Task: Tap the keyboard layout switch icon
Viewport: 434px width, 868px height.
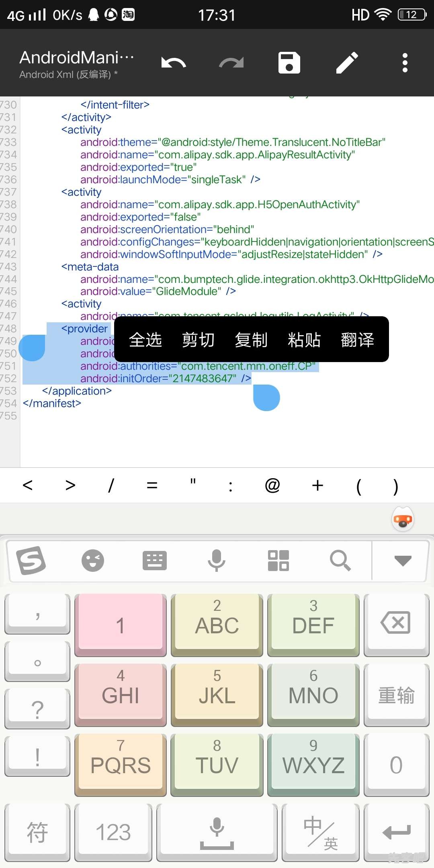Action: click(155, 561)
